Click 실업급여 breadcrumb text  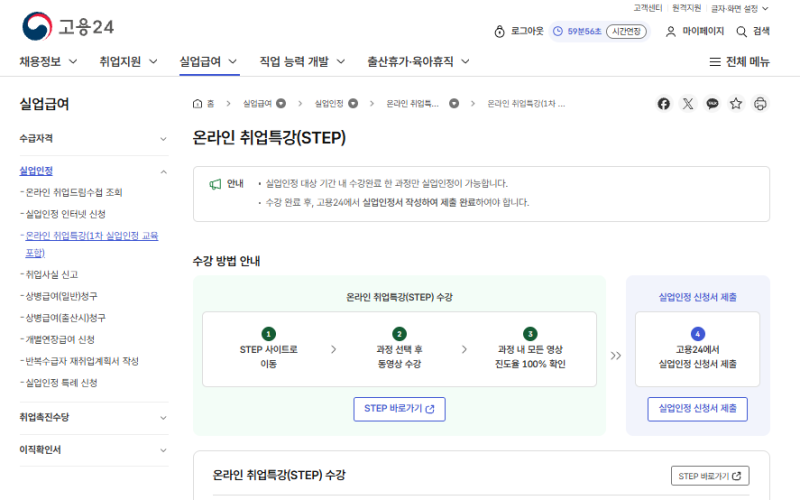[x=257, y=104]
